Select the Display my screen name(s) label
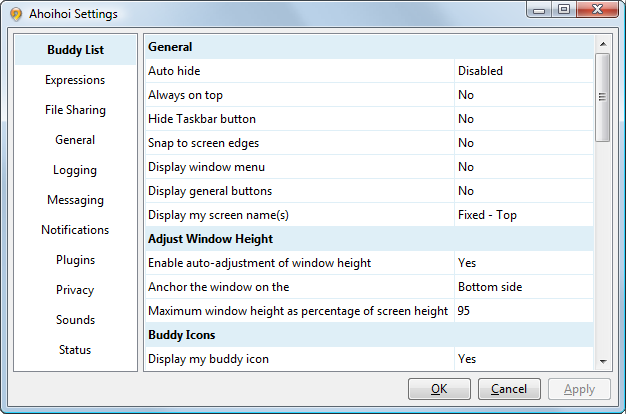626x414 pixels. pos(218,215)
